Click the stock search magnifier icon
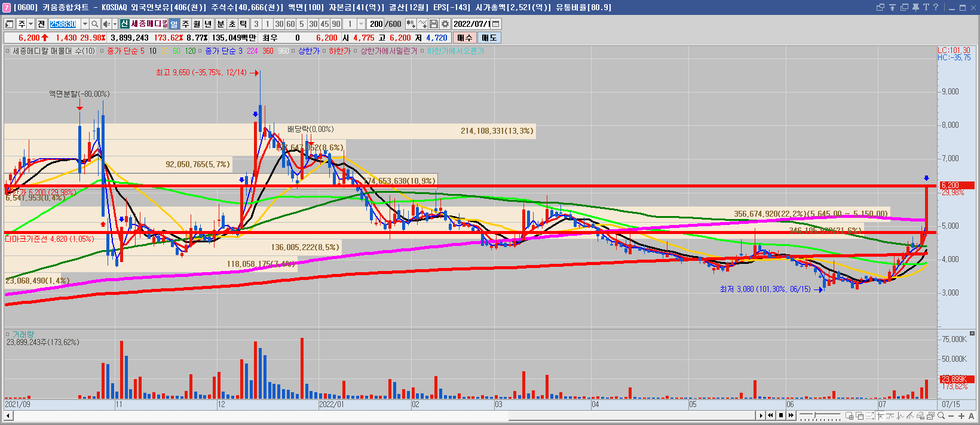Viewport: 980px width, 425px height. click(x=94, y=24)
